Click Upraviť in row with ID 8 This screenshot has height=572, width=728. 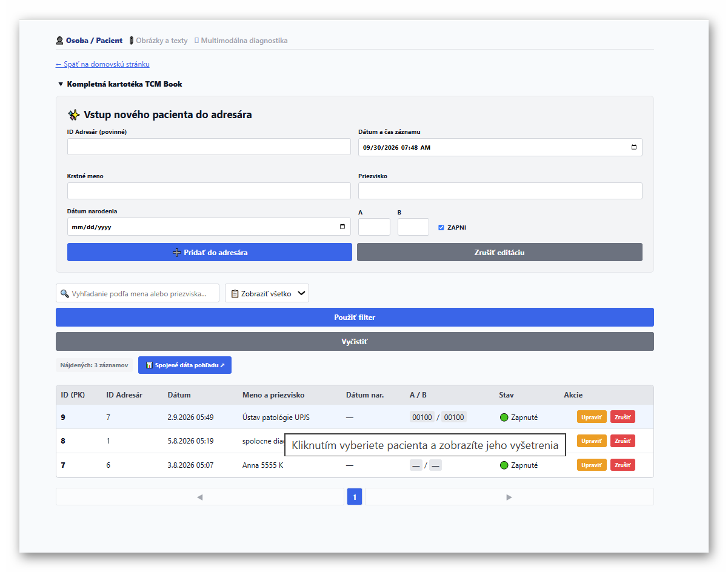(x=592, y=441)
